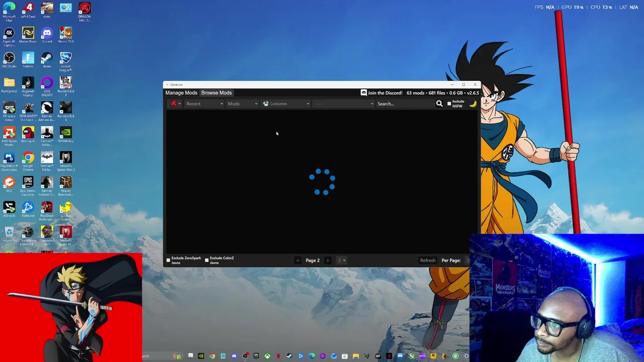Viewport: 644px width, 362px height.
Task: Open Heaven Benchmark desktop shortcut
Action: (x=65, y=186)
